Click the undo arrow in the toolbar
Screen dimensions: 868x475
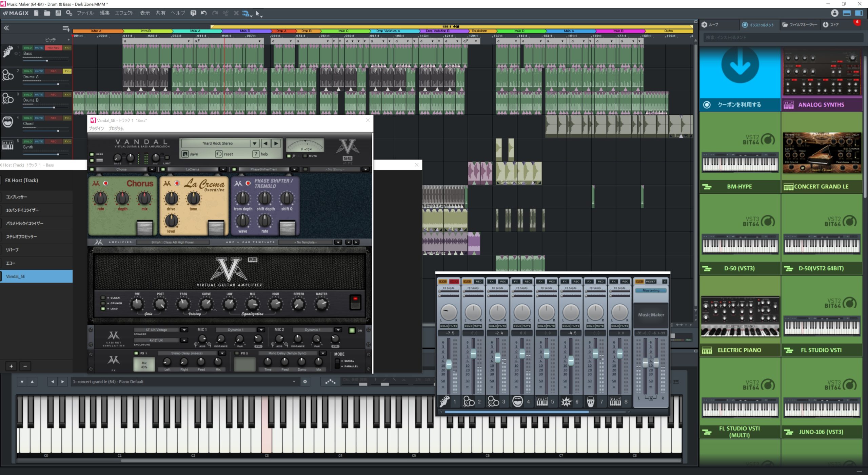[x=204, y=13]
